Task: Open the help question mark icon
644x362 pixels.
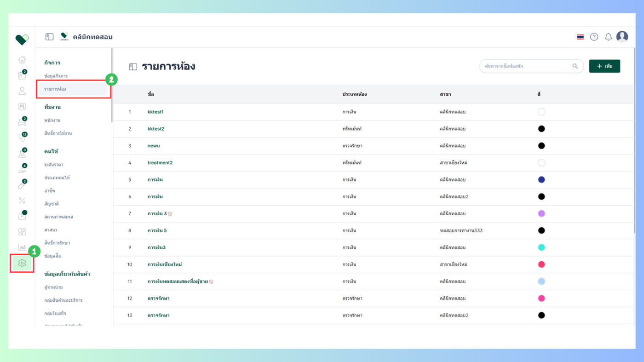Action: [594, 37]
